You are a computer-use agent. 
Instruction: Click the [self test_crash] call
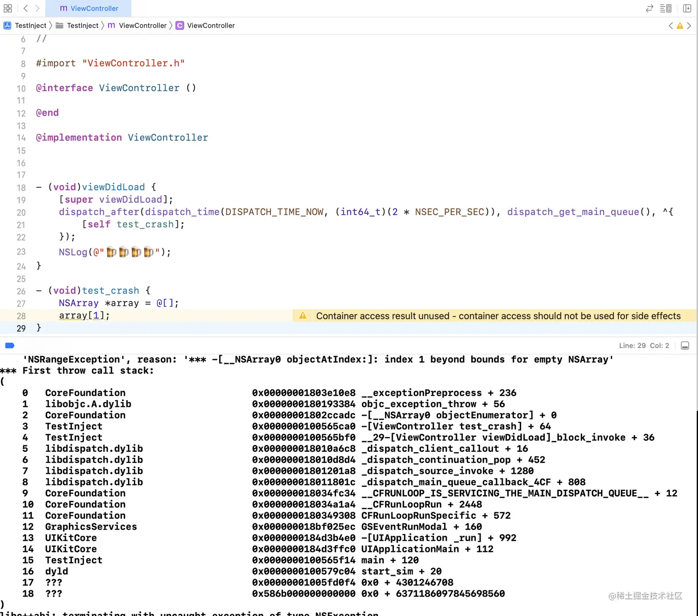[x=133, y=224]
